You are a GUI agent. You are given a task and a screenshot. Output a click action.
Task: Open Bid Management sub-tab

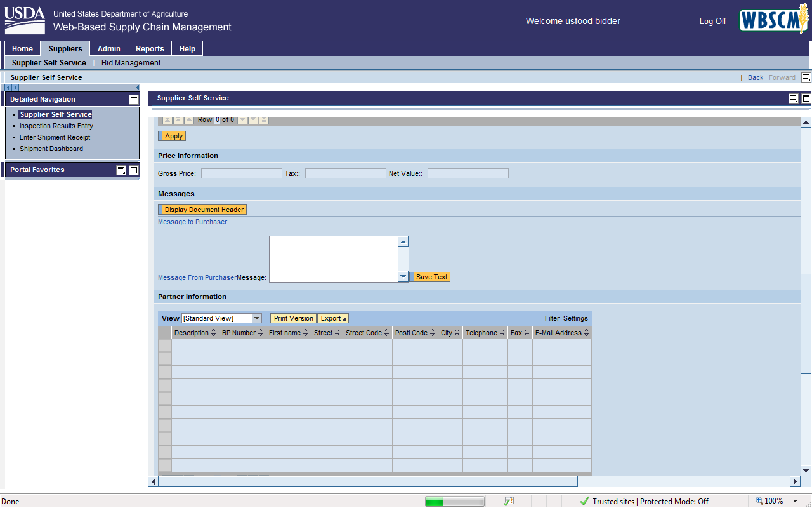(131, 63)
